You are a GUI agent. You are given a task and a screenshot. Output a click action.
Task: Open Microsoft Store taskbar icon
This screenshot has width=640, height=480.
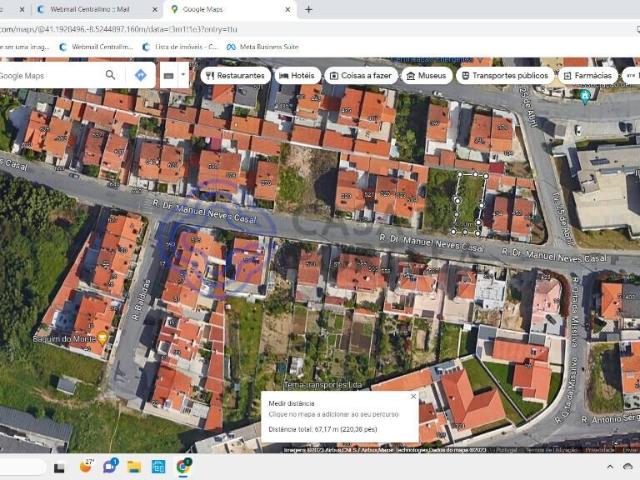tap(158, 467)
